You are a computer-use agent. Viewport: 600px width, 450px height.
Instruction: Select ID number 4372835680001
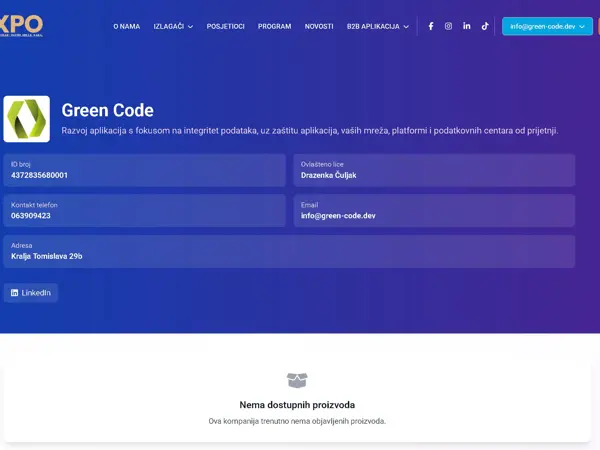(x=39, y=175)
